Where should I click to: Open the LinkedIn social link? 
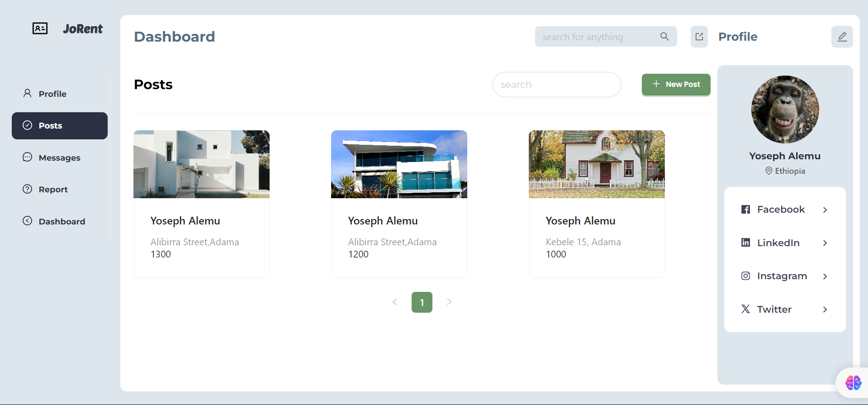point(785,243)
